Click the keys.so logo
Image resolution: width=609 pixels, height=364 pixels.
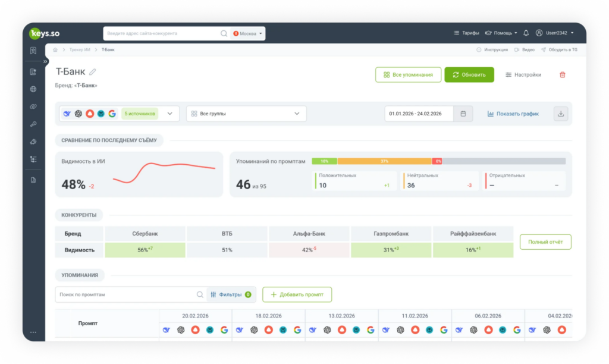point(45,33)
